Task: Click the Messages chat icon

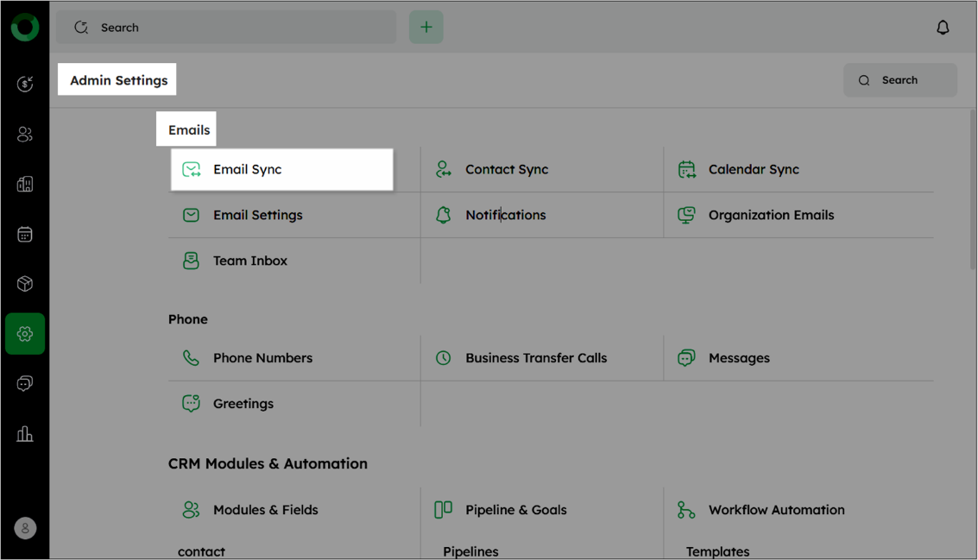Action: pos(687,358)
